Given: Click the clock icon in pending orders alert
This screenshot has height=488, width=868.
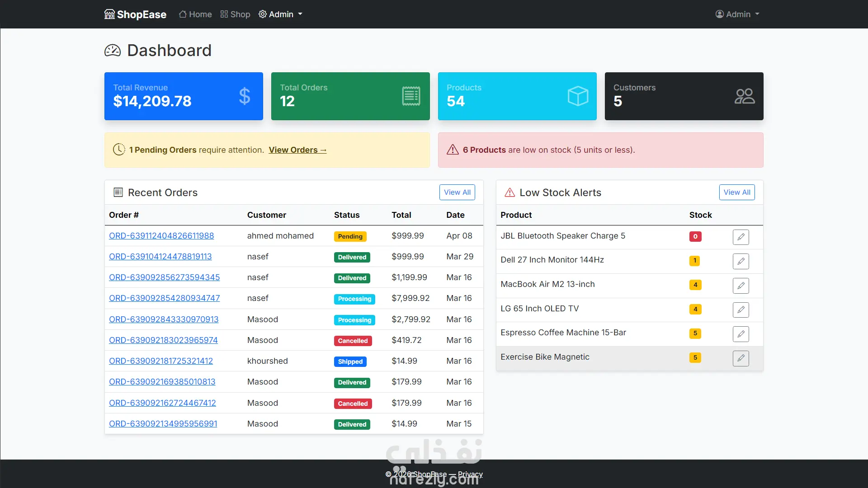Looking at the screenshot, I should [119, 150].
